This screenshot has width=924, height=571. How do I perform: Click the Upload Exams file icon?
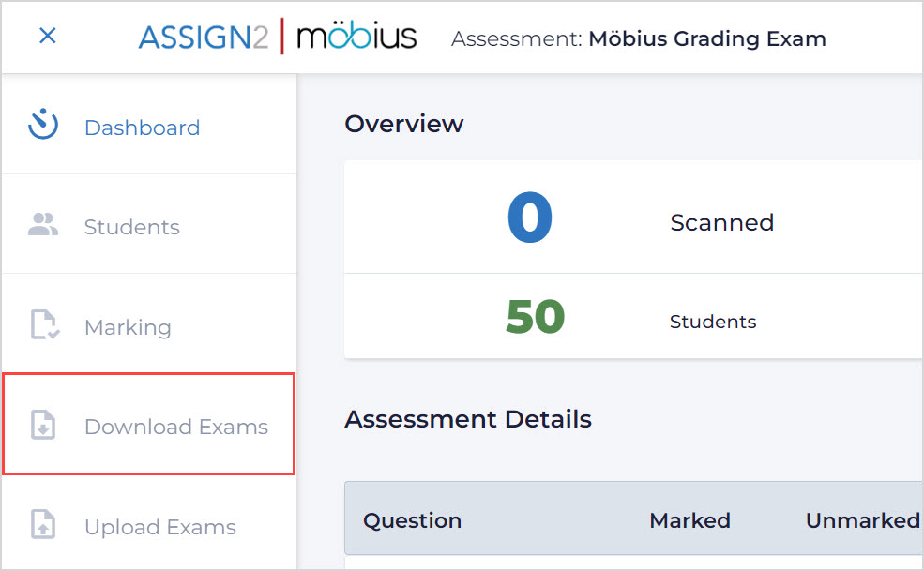[44, 526]
